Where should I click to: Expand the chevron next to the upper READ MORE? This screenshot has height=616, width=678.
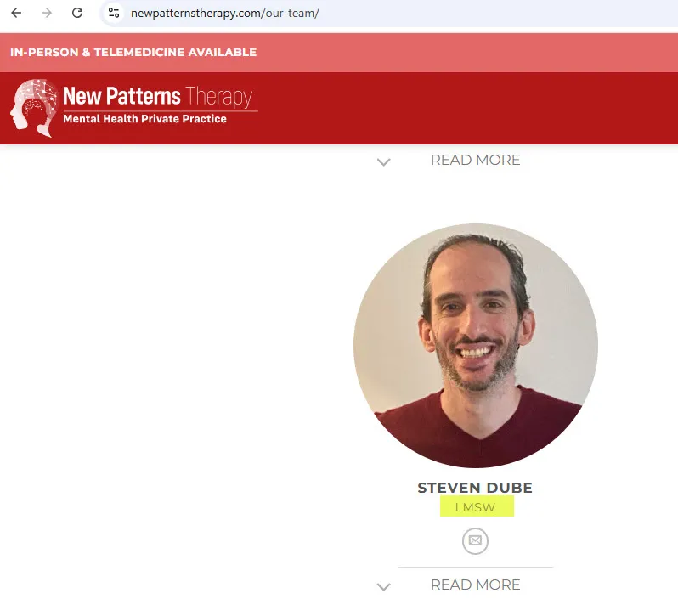pyautogui.click(x=383, y=162)
